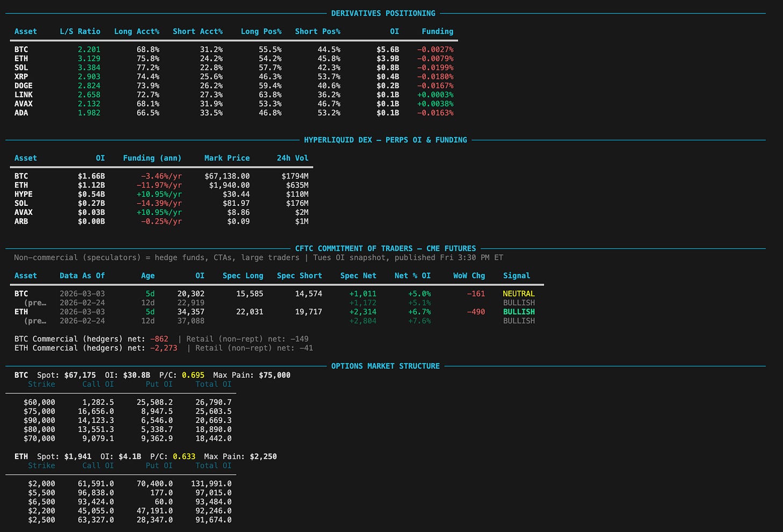Click the DERIVATIVES POSITIONING section title
This screenshot has height=532, width=783.
[383, 13]
